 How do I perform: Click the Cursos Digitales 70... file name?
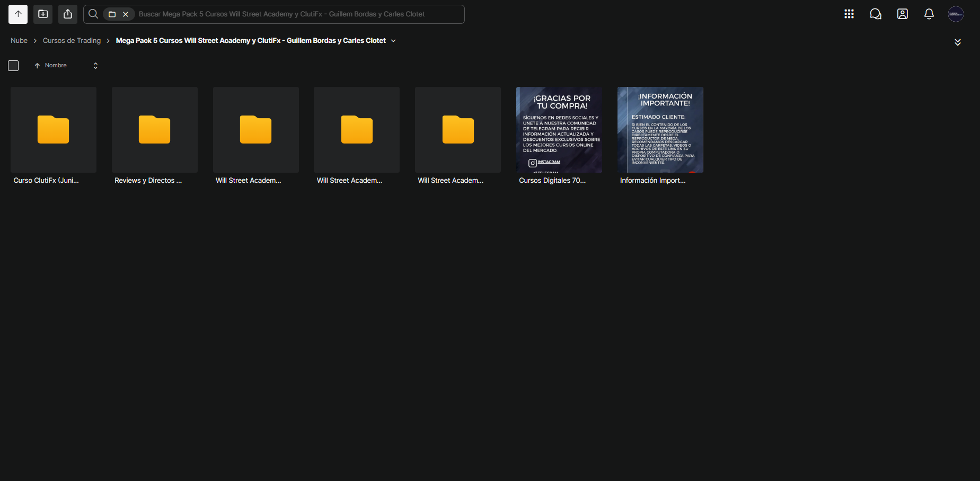[x=552, y=181]
